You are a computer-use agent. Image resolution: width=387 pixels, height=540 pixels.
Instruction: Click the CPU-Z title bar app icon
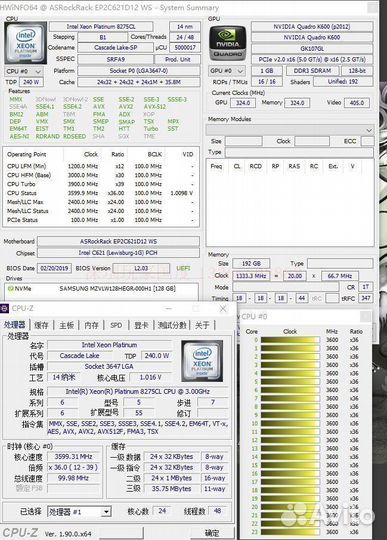4,308
